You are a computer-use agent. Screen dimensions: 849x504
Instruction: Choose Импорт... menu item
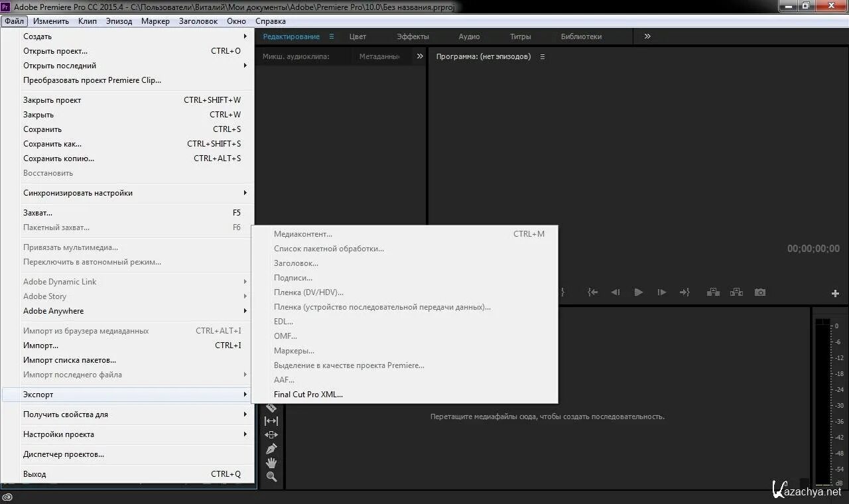pyautogui.click(x=127, y=346)
